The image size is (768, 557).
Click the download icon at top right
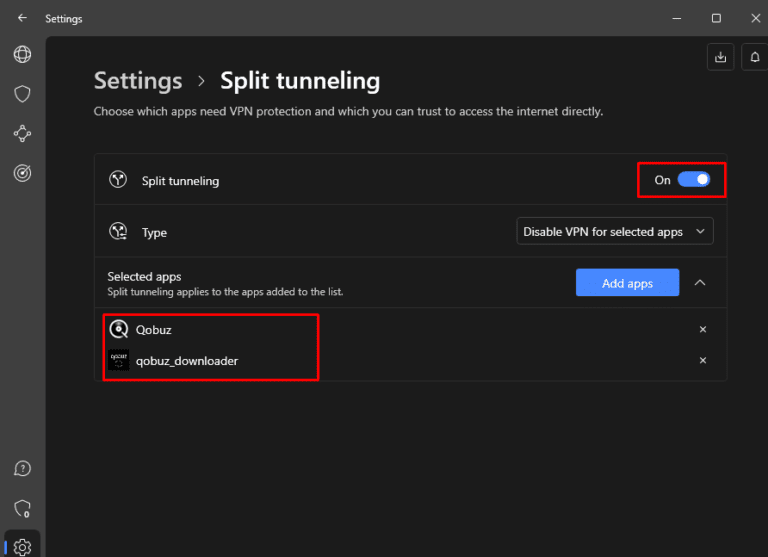(720, 58)
